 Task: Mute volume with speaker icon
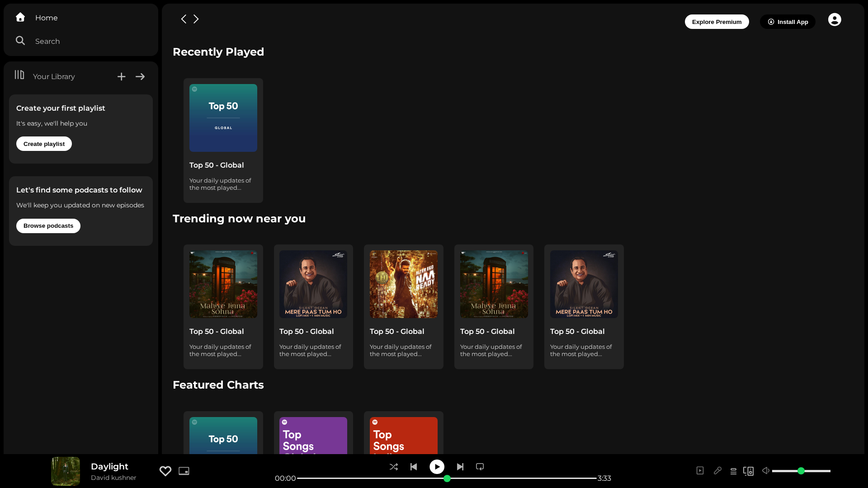pos(766,471)
